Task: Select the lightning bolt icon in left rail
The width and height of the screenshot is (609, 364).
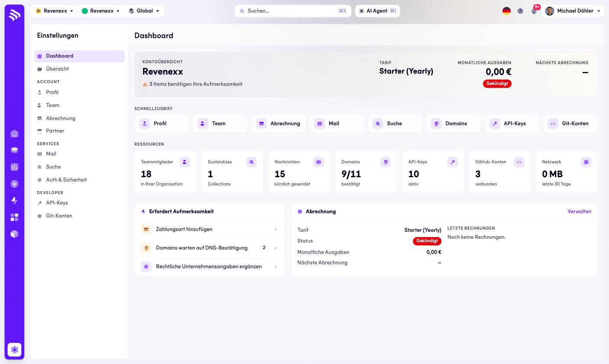Action: click(14, 200)
